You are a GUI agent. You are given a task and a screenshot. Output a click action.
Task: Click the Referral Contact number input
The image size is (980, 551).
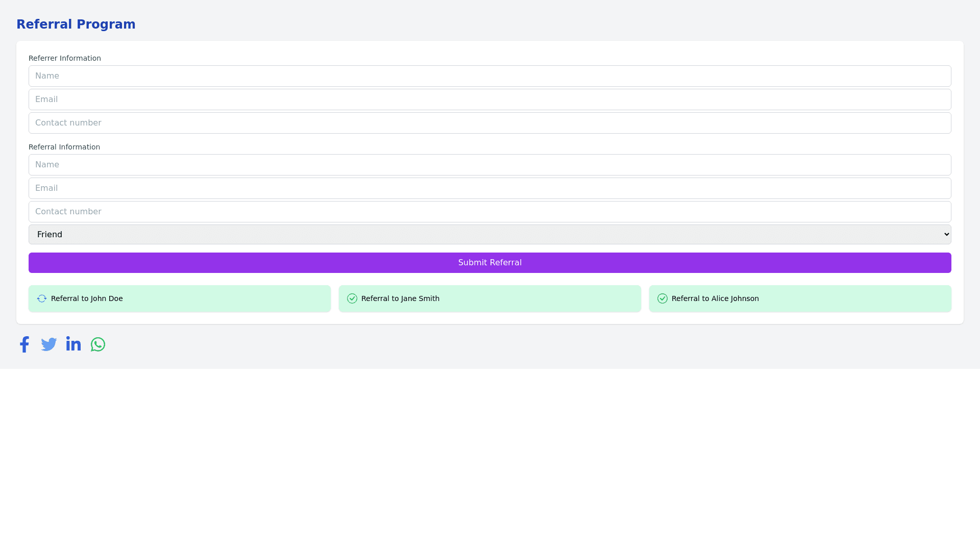point(490,212)
